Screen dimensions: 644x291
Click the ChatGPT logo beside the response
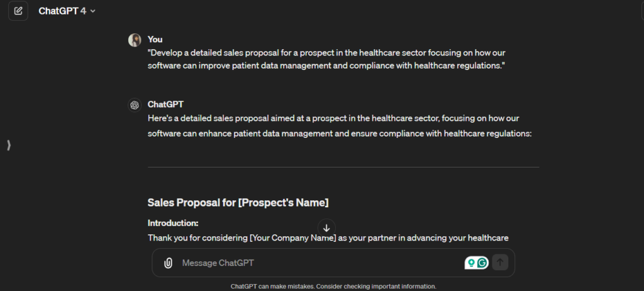tap(135, 105)
